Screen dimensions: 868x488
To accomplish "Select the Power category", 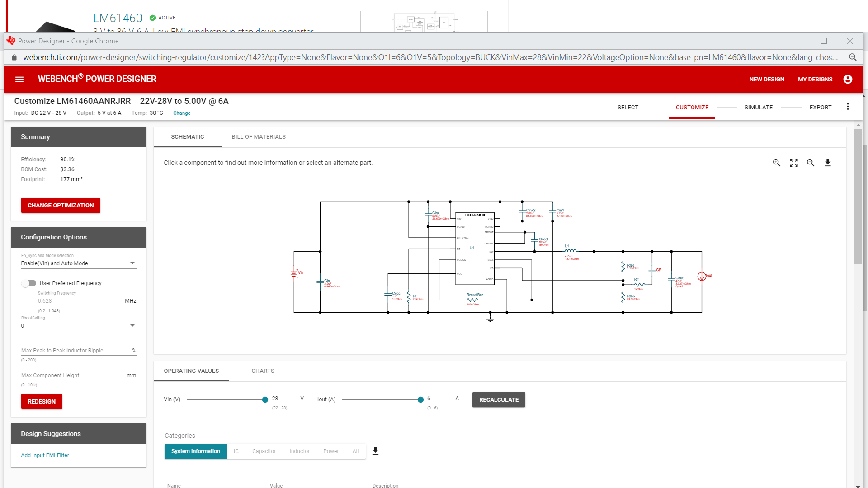I will pos(331,451).
